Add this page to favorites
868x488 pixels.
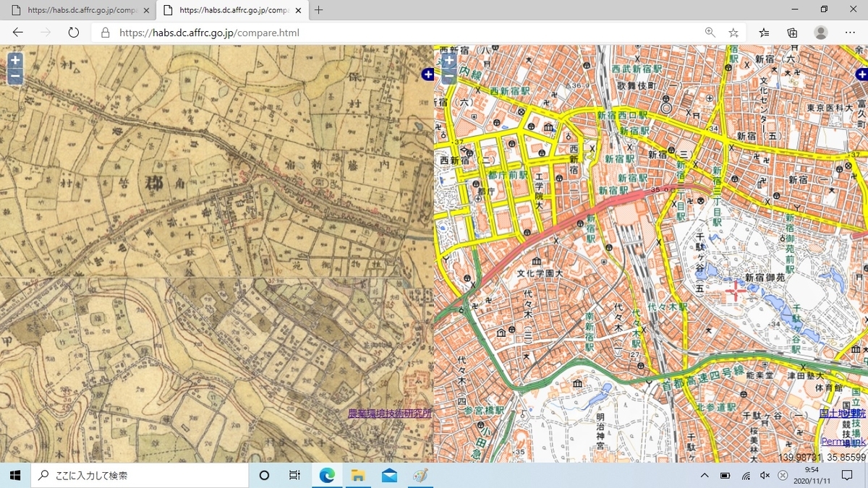point(733,33)
